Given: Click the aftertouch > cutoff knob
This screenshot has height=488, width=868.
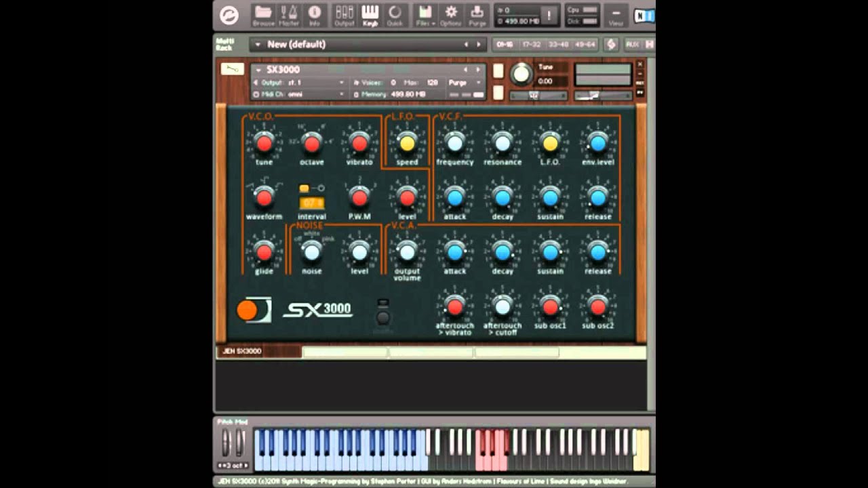Looking at the screenshot, I should (x=502, y=307).
